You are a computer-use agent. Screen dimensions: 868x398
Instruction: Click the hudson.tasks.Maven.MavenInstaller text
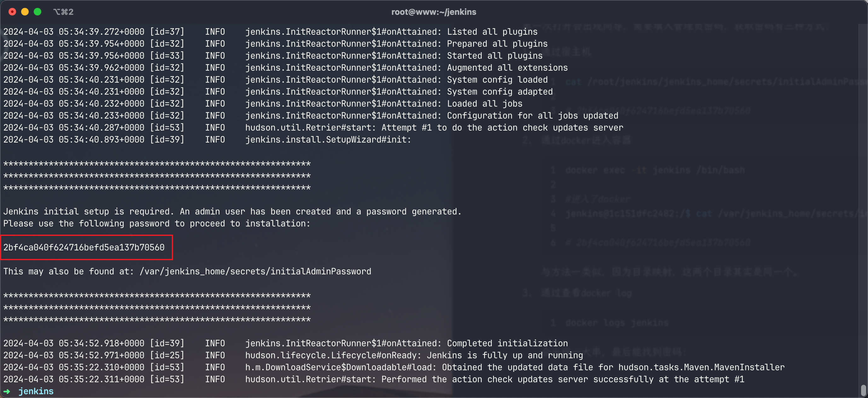[702, 367]
